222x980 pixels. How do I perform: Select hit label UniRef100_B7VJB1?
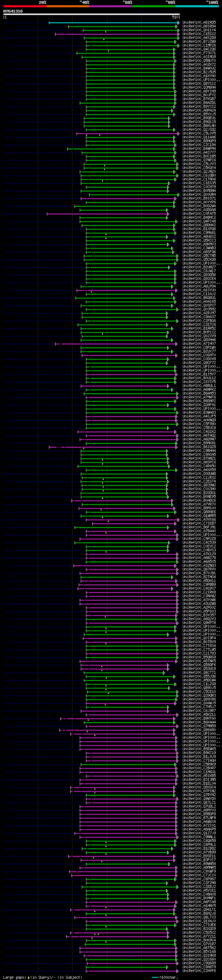199,573
